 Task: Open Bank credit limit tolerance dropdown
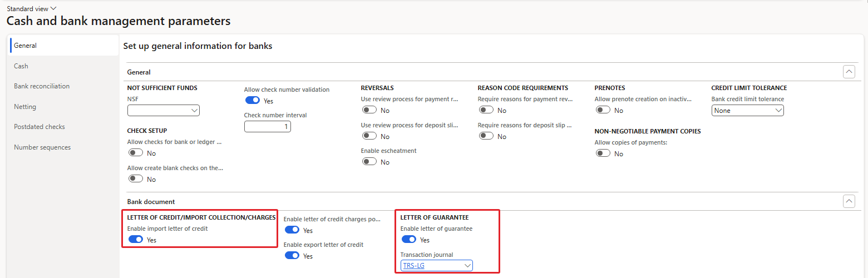tap(748, 110)
